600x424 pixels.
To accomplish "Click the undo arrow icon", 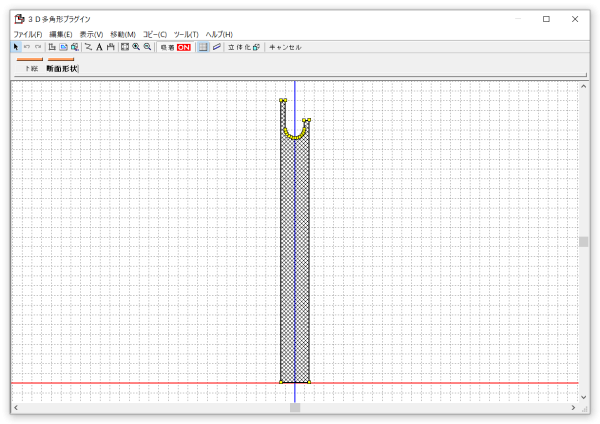I will pos(27,47).
